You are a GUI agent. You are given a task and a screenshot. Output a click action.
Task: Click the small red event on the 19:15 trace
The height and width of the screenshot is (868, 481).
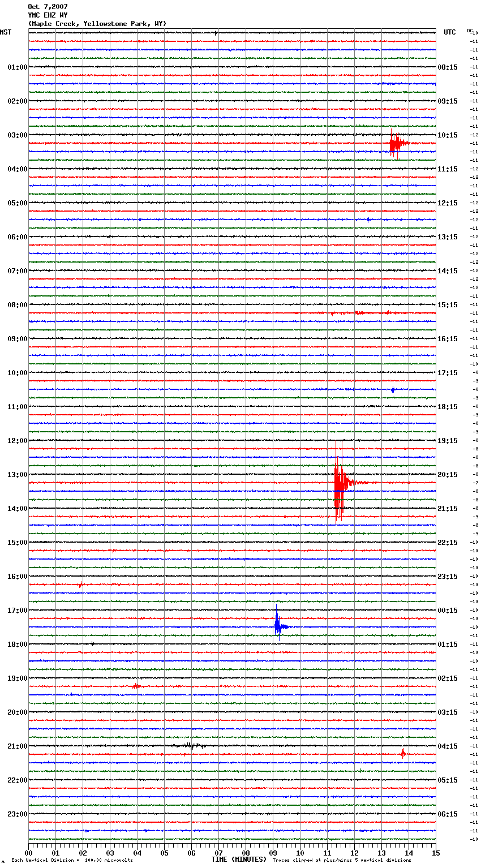[x=136, y=686]
